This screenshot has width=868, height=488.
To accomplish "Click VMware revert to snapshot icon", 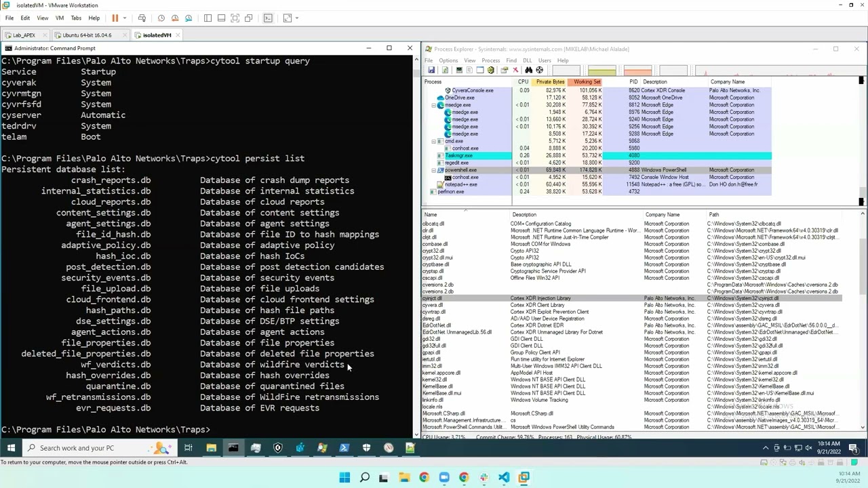I will pyautogui.click(x=175, y=18).
